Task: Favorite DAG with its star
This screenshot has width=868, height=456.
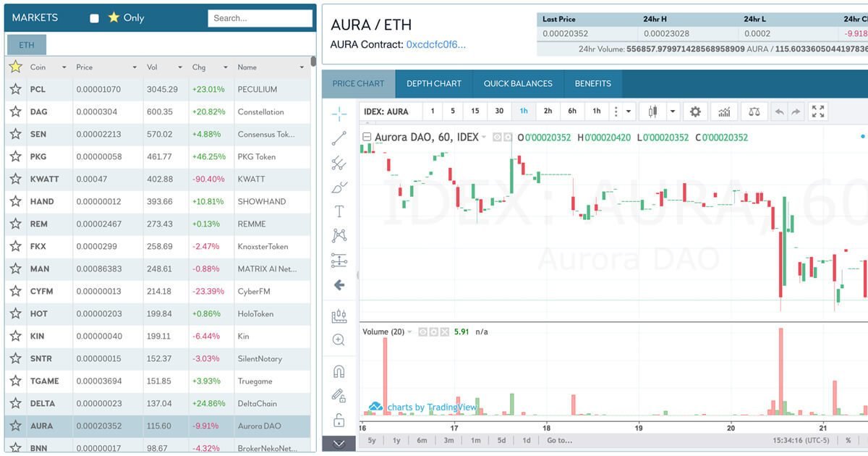Action: [x=15, y=111]
